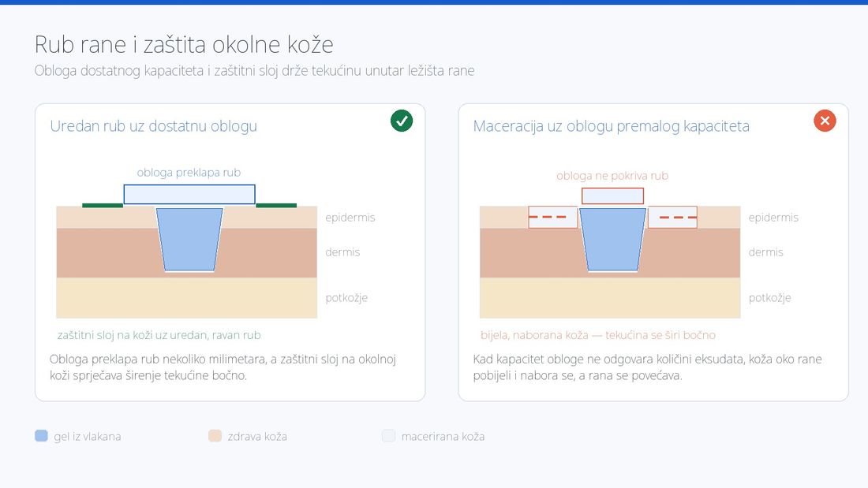868x488 pixels.
Task: Click right macerated skin box with dashed line
Action: 672,217
